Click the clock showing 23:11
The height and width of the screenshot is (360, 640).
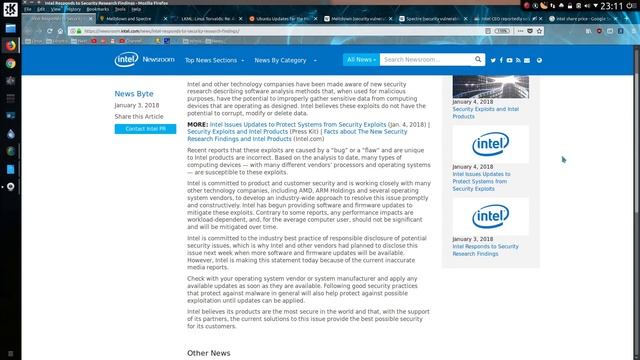point(611,6)
